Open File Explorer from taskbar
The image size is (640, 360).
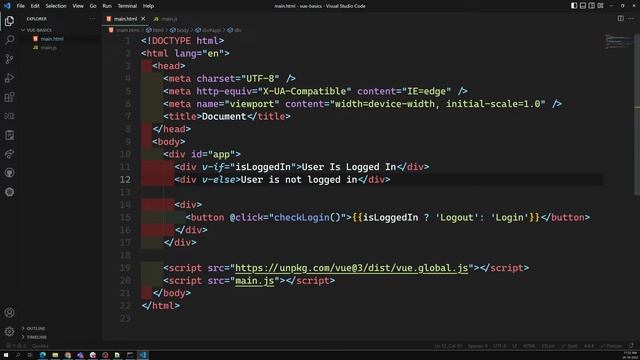(55, 355)
